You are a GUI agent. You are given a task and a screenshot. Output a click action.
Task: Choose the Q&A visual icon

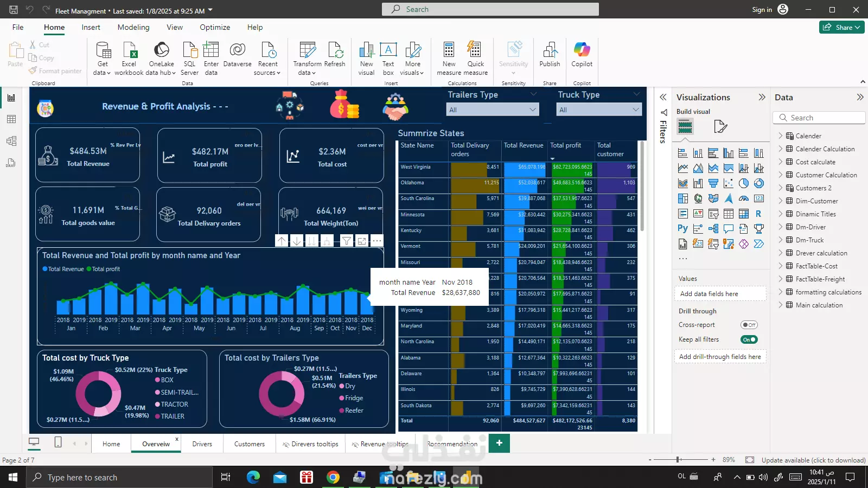[x=729, y=229]
